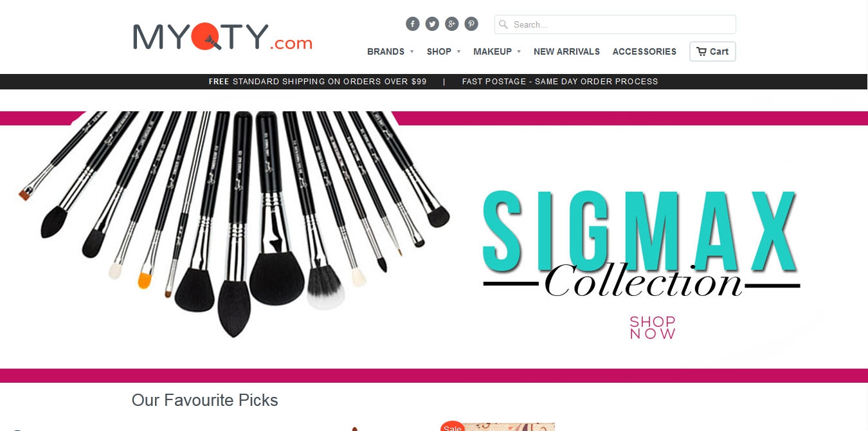The width and height of the screenshot is (868, 431).
Task: Select the Brands menu label
Action: (x=386, y=51)
